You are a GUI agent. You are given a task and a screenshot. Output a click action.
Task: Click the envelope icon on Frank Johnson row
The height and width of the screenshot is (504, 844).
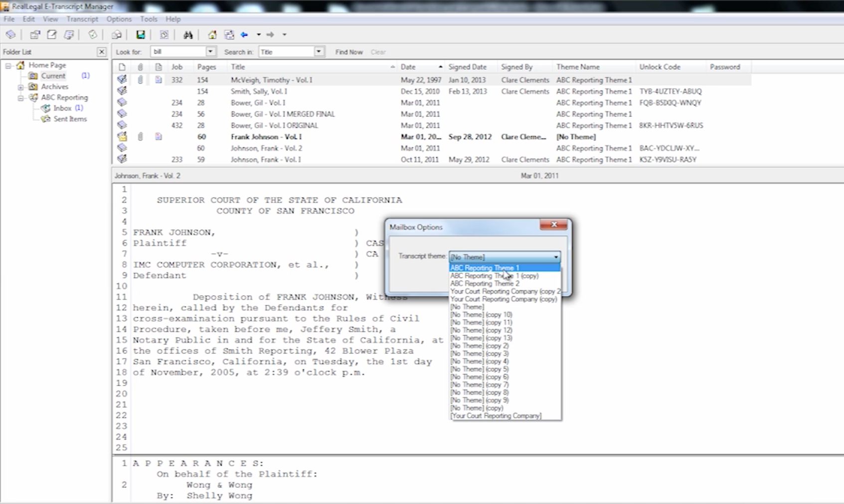coord(122,137)
